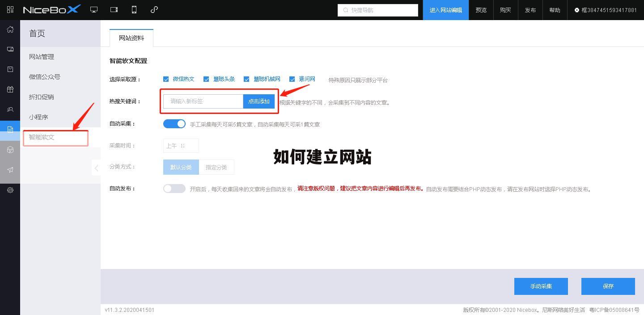Open the 采集时间 time dropdown
Screen dimensions: 644x315
pos(181,145)
